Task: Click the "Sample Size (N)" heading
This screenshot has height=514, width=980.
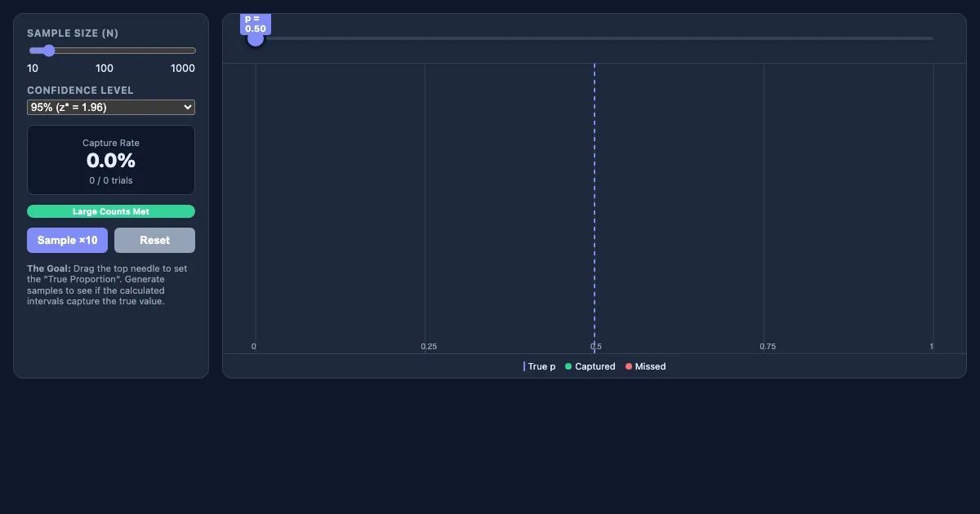Action: (73, 33)
